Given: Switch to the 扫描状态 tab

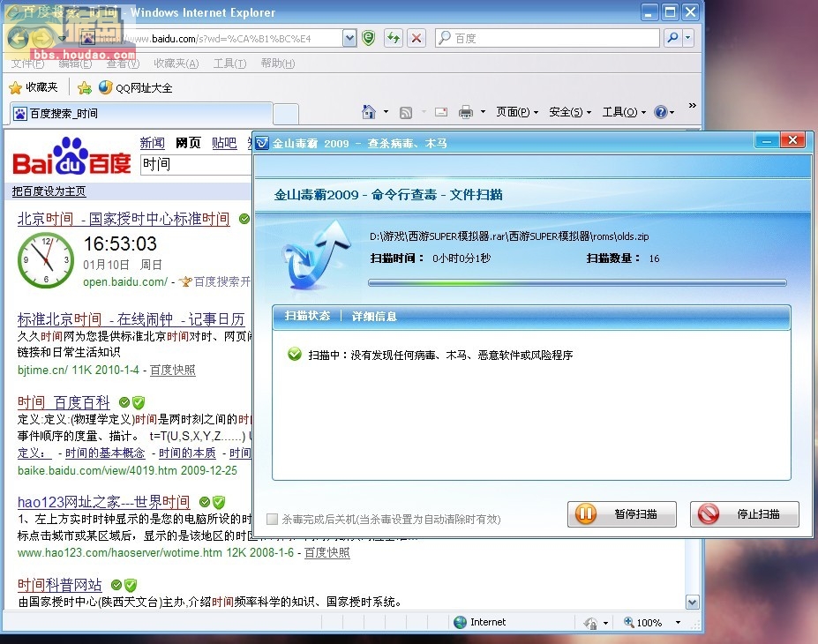Looking at the screenshot, I should coord(307,316).
